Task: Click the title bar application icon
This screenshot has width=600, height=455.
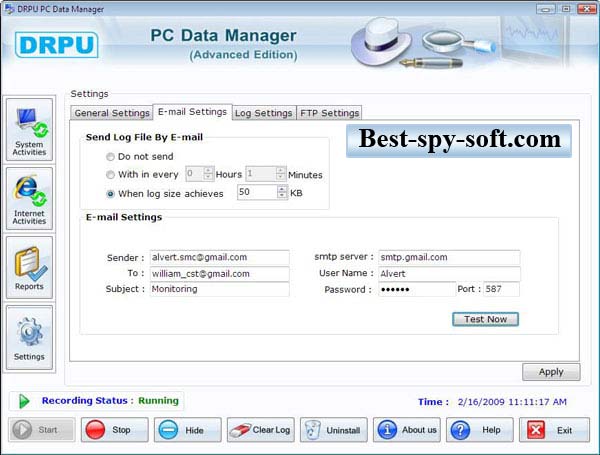Action: coord(9,8)
